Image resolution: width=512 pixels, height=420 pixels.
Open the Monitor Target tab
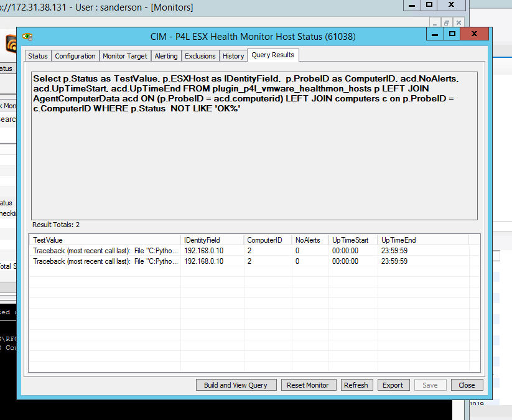125,56
